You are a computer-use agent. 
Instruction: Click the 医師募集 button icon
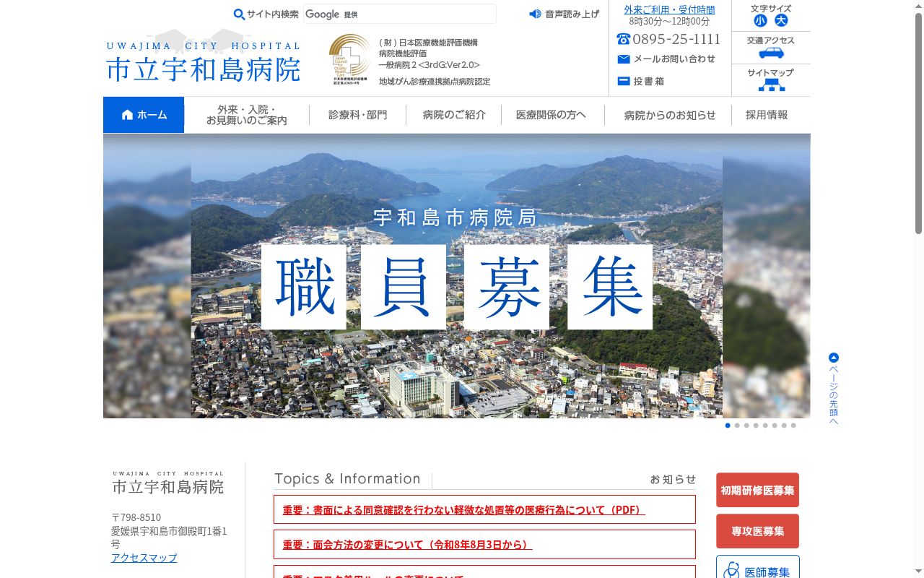pyautogui.click(x=731, y=571)
